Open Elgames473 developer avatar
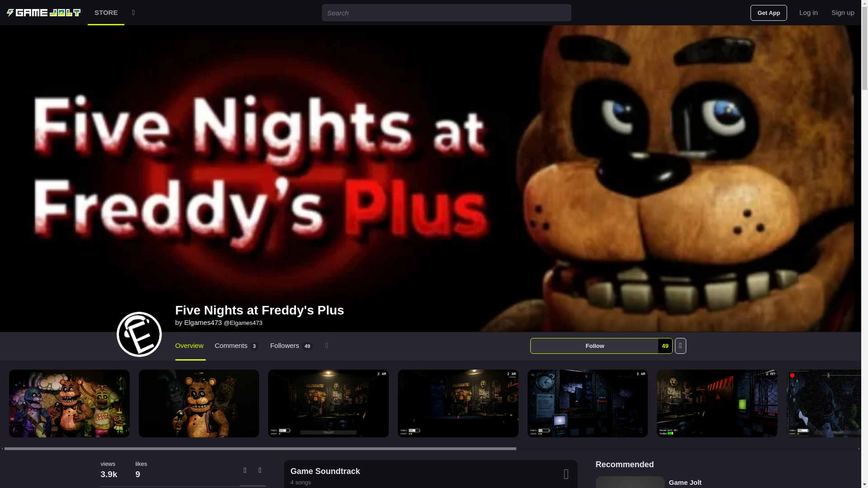This screenshot has height=488, width=868. click(139, 334)
